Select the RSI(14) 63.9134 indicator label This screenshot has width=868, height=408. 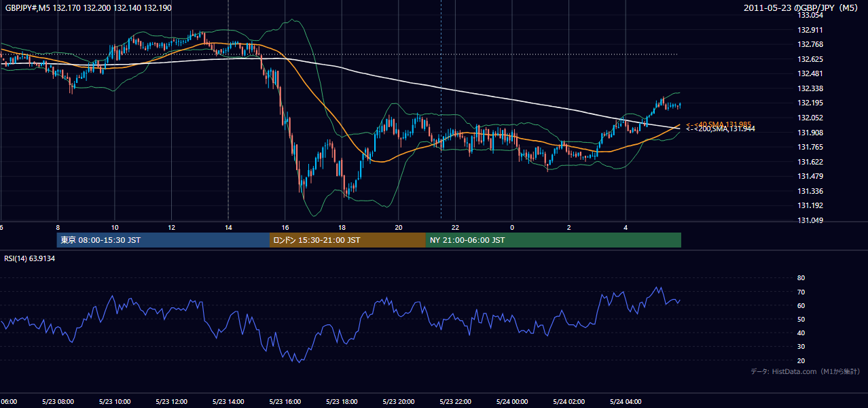(x=29, y=258)
